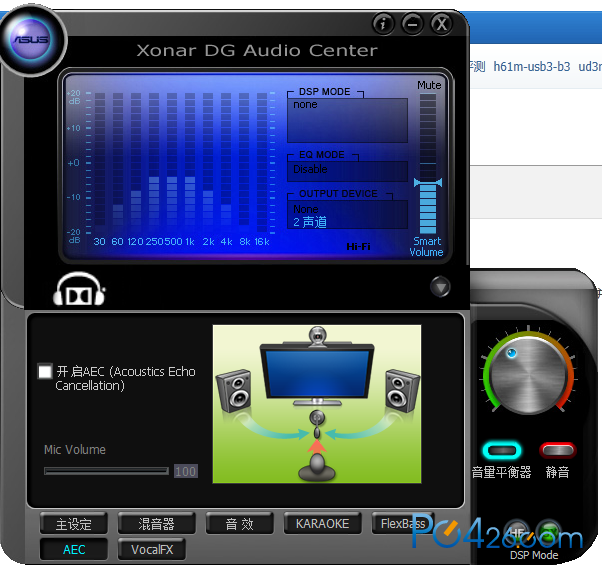Click the AEC illustration image
This screenshot has height=567, width=602.
[317, 404]
